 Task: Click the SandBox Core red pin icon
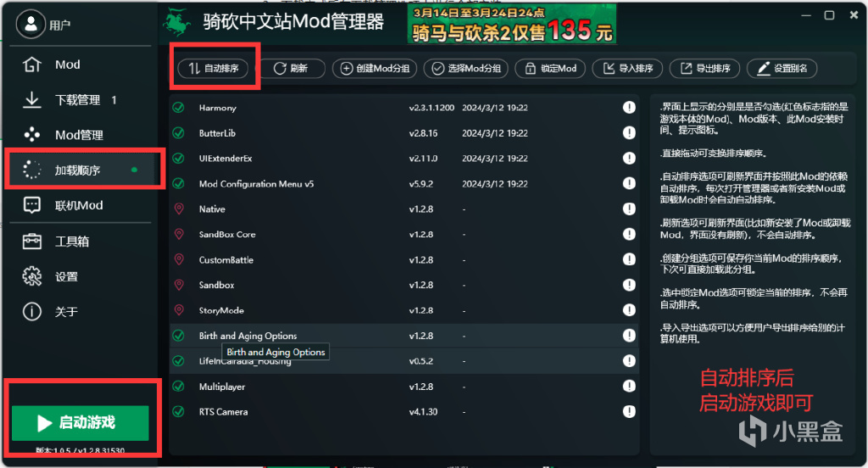click(x=179, y=234)
